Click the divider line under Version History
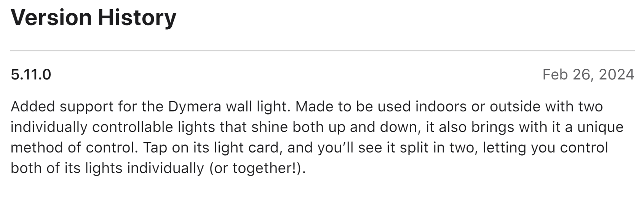 coord(322,51)
